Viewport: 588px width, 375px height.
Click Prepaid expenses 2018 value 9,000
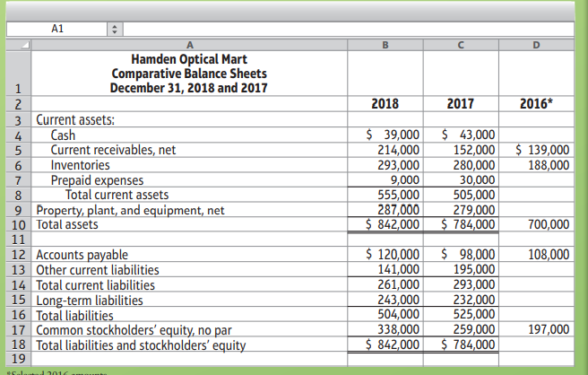pos(385,179)
